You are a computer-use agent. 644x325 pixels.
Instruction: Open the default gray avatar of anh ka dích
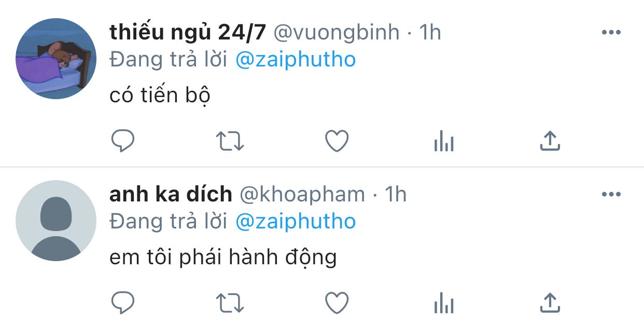tap(56, 221)
